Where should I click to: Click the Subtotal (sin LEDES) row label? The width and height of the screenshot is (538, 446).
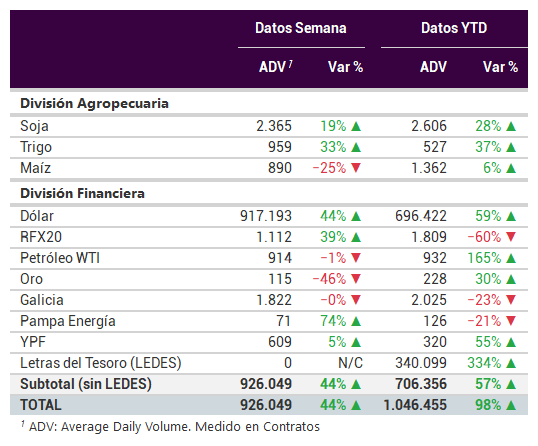click(x=86, y=384)
